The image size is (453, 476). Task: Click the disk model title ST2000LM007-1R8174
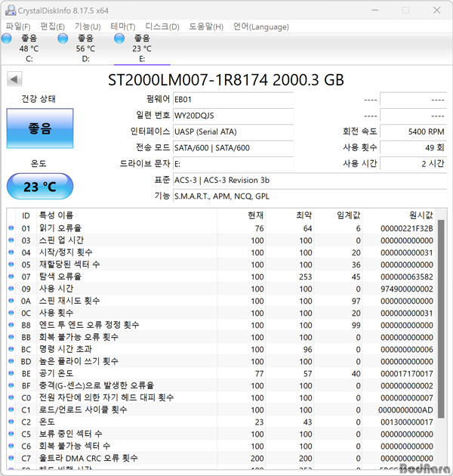188,80
